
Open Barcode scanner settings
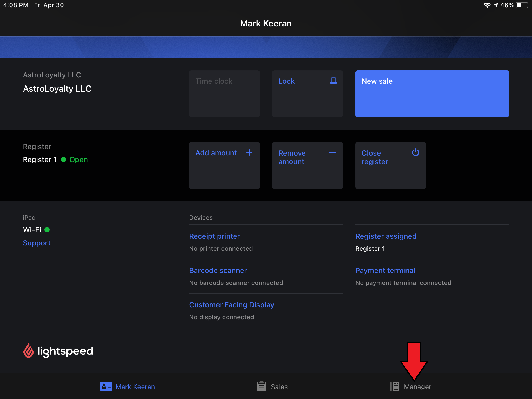[x=218, y=271]
